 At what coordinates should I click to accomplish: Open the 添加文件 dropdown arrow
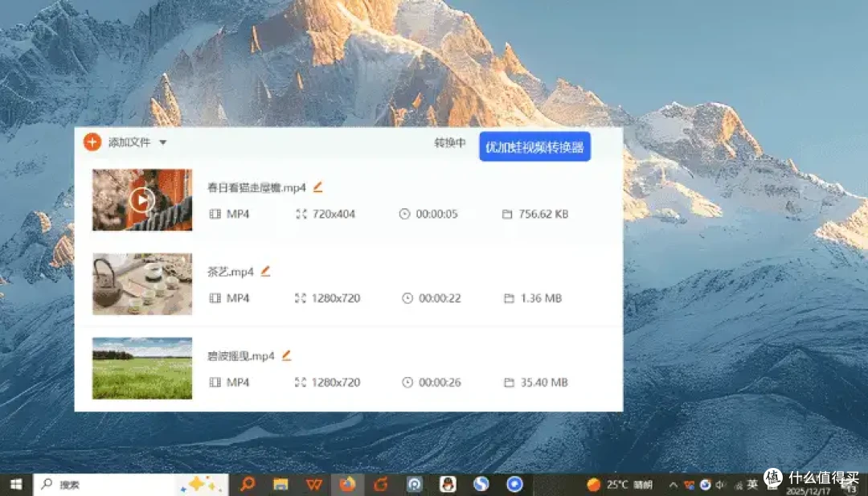click(162, 142)
